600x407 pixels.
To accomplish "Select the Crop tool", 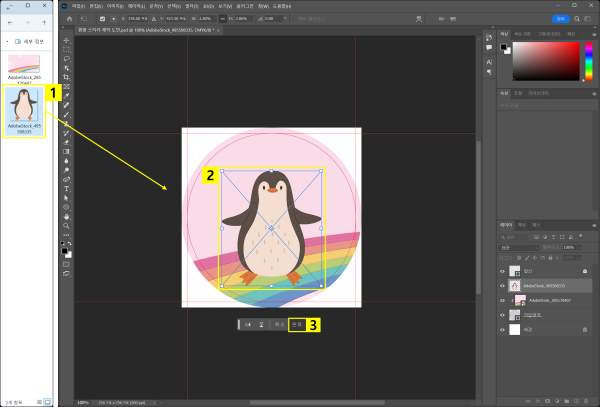I will coord(66,77).
